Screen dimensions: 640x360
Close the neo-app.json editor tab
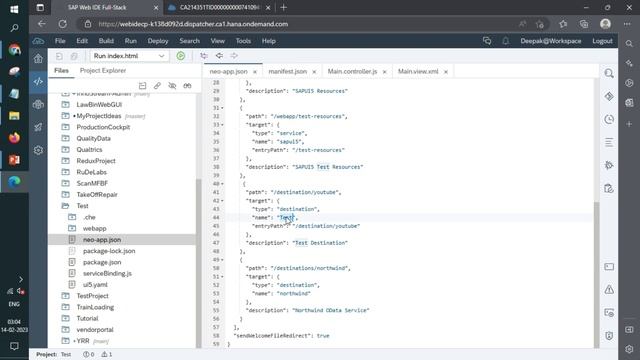(255, 72)
